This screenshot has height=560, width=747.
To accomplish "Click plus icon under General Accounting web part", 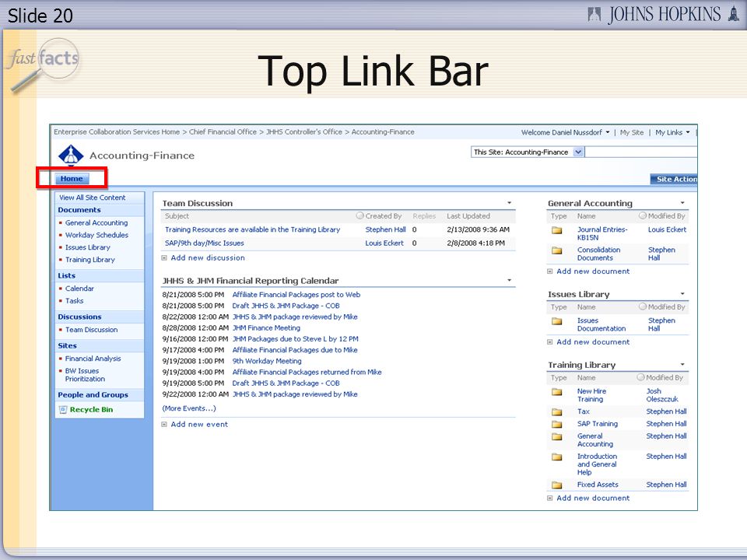I will [550, 271].
